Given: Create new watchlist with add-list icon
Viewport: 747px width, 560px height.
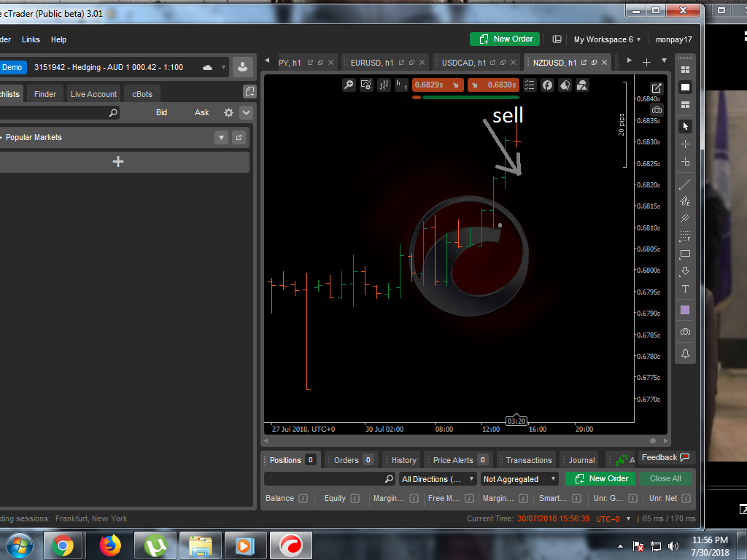Looking at the screenshot, I should tap(249, 91).
